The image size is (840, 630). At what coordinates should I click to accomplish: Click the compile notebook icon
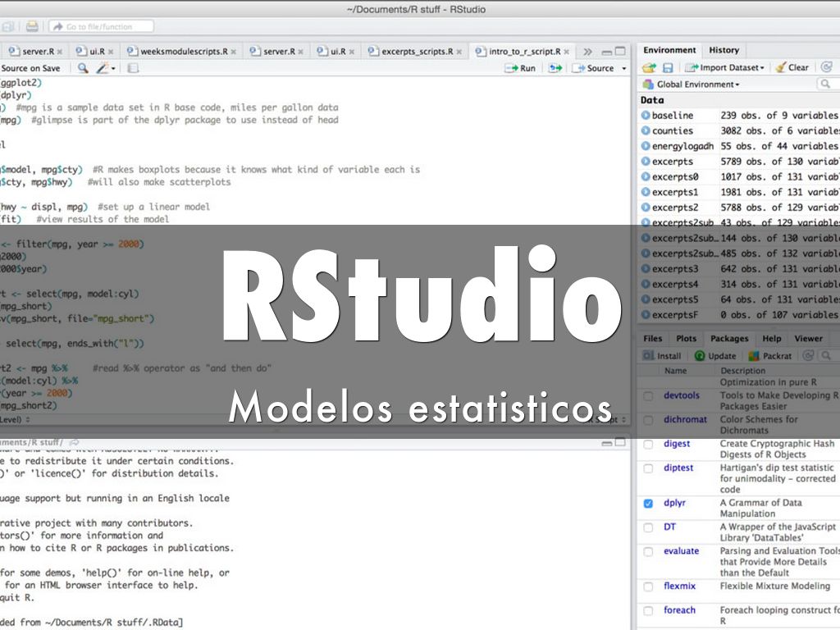[x=132, y=68]
